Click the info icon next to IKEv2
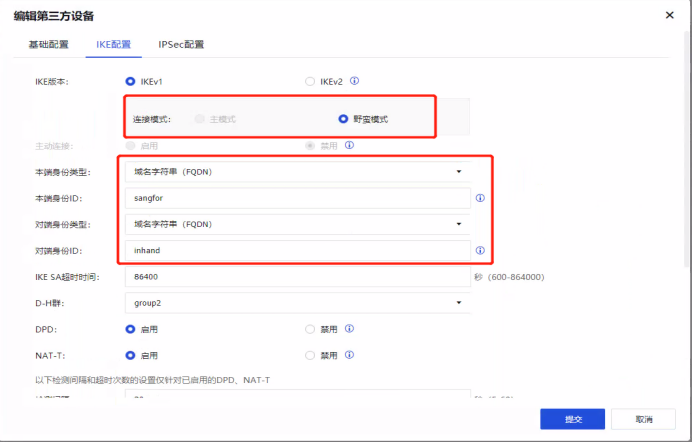Image resolution: width=693 pixels, height=442 pixels. click(x=354, y=81)
